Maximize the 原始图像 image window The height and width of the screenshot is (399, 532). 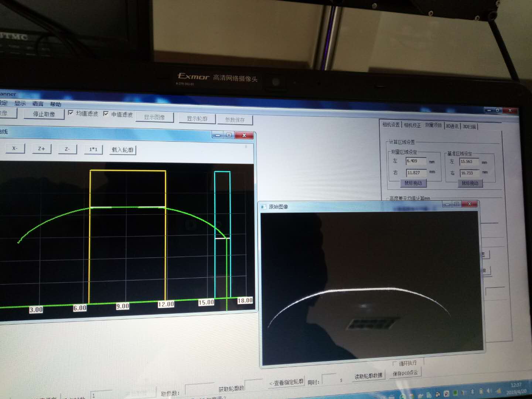pos(457,204)
